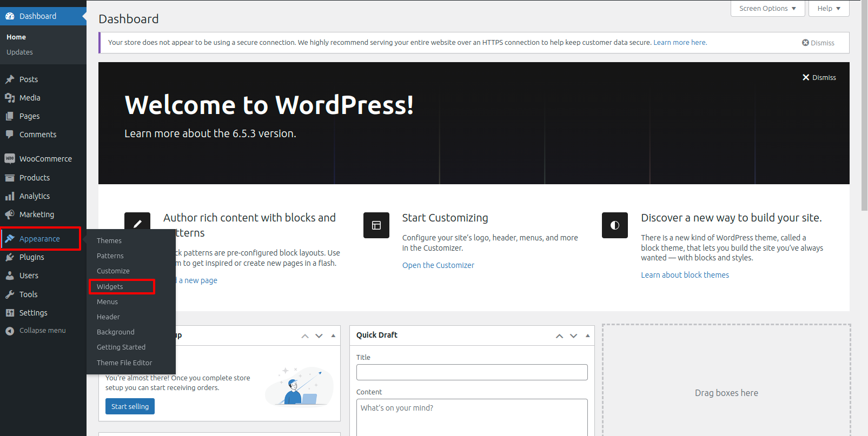Select Theme File Editor submenu item

pos(124,363)
